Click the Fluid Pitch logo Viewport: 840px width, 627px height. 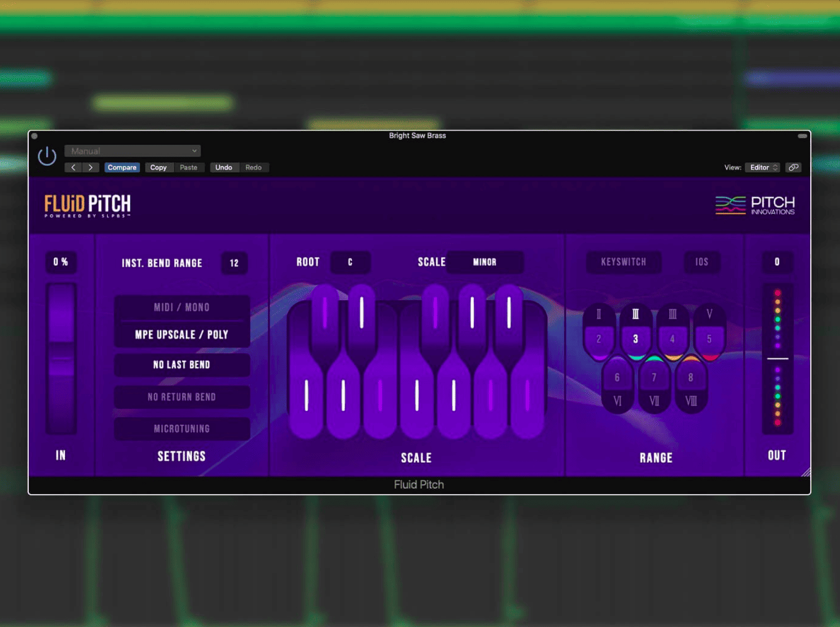(87, 206)
